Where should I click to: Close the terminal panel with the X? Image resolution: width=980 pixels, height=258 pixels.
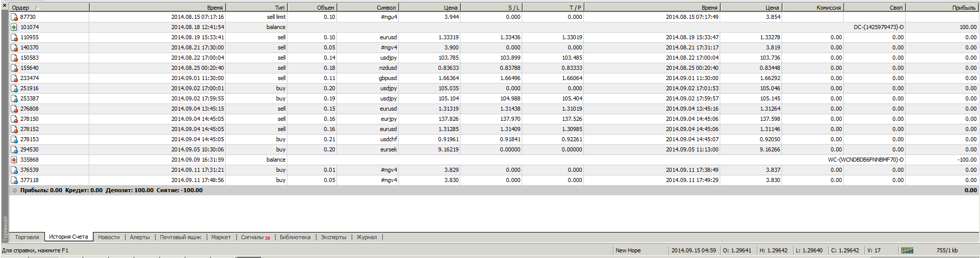[x=5, y=7]
